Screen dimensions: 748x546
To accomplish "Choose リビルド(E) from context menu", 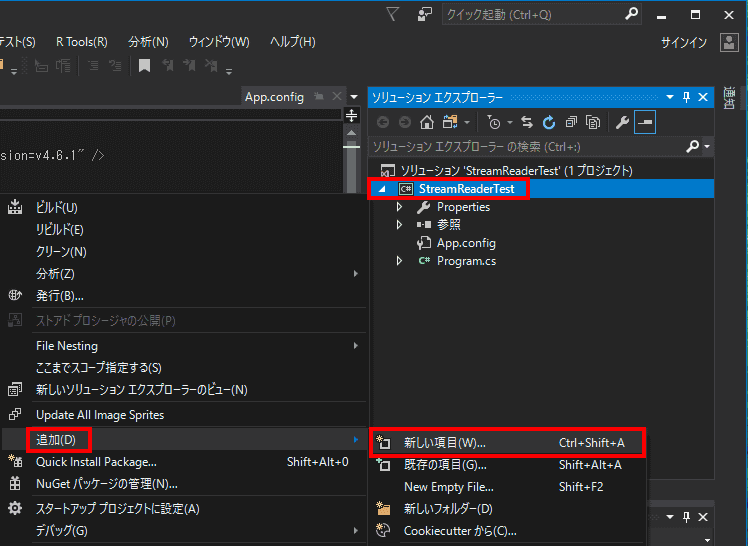I will pos(184,229).
